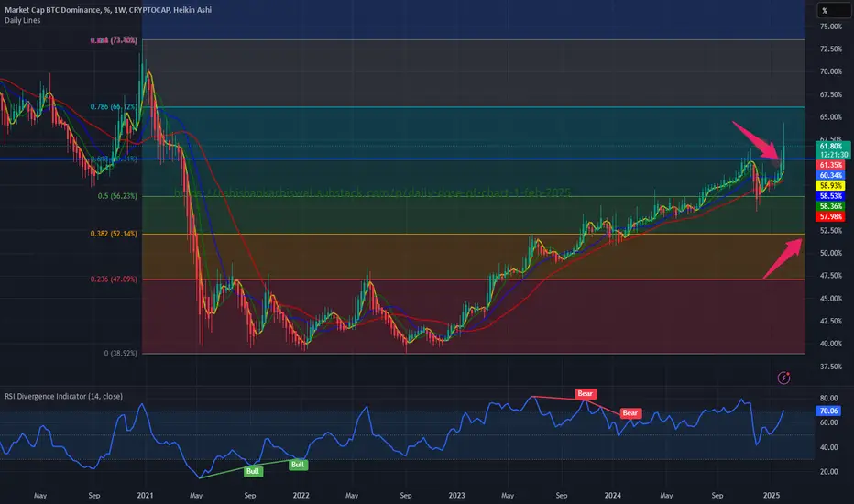Click the blue 58.53% price tag
Image resolution: width=854 pixels, height=504 pixels.
point(830,196)
